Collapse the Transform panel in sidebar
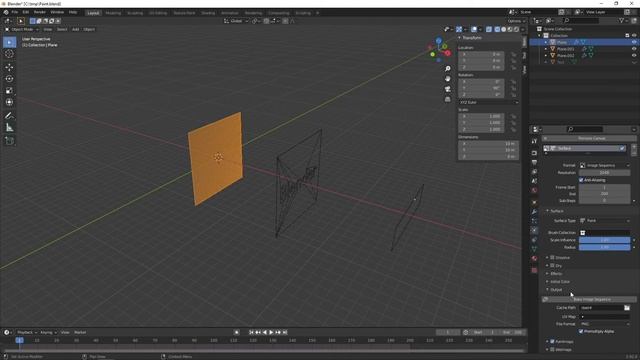This screenshot has width=640, height=360. 472,38
